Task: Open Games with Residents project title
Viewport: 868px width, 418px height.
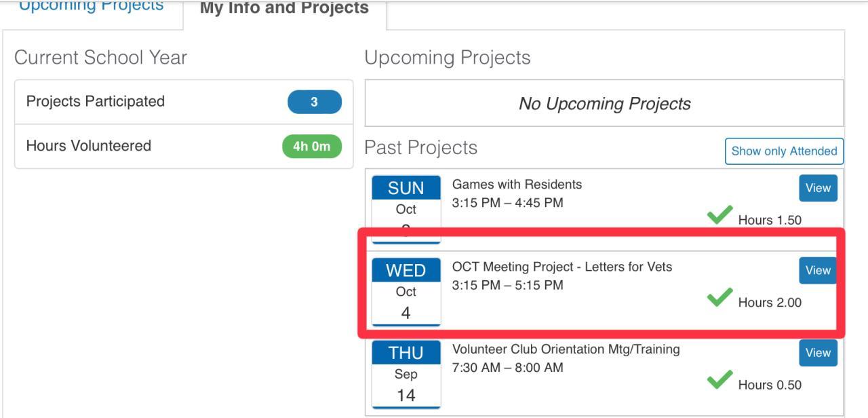Action: [x=517, y=185]
